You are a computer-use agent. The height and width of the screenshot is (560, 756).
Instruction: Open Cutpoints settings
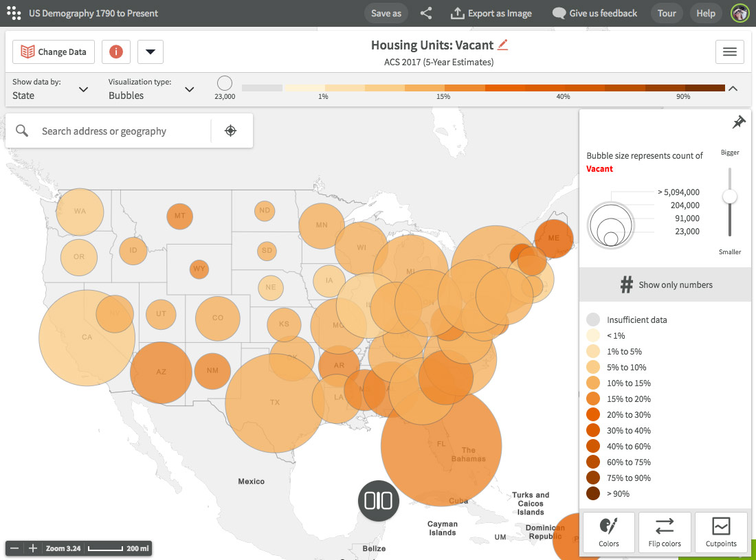721,532
